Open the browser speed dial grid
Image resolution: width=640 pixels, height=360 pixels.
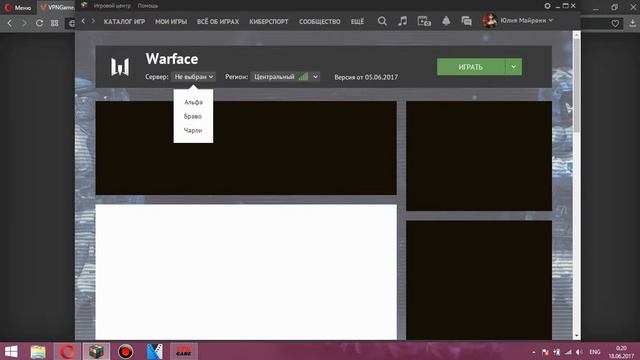[54, 23]
